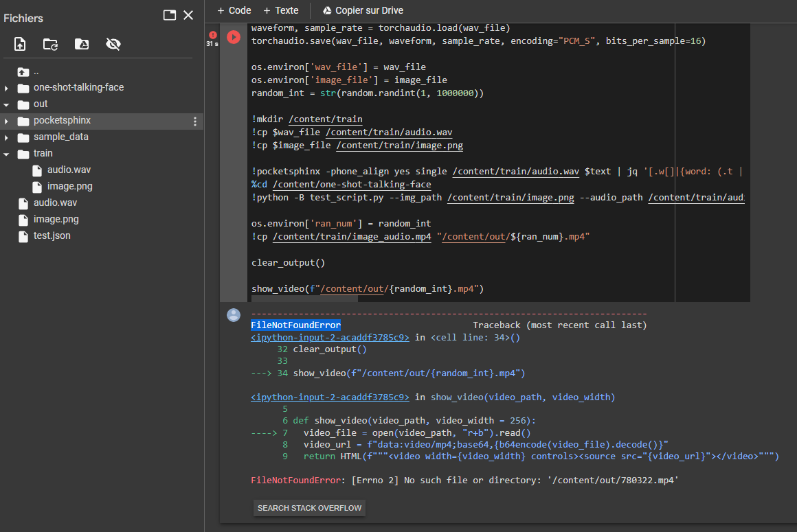
Task: Open the test.json file
Action: click(x=52, y=235)
